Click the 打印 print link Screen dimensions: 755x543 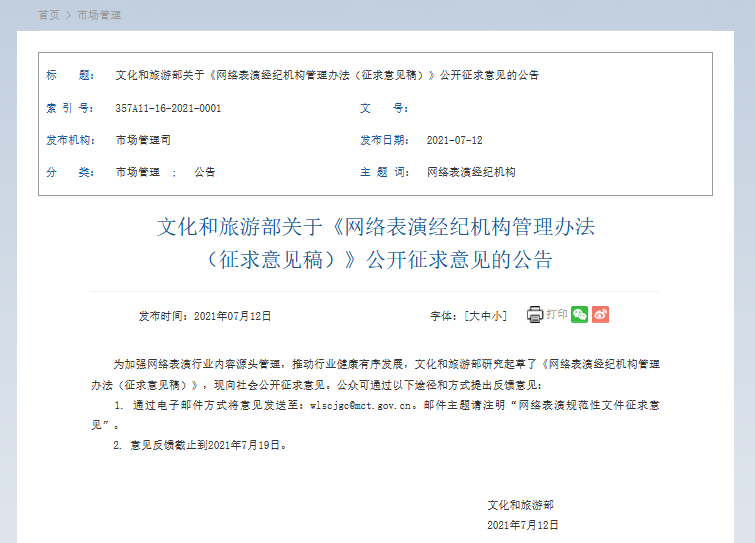tap(557, 314)
